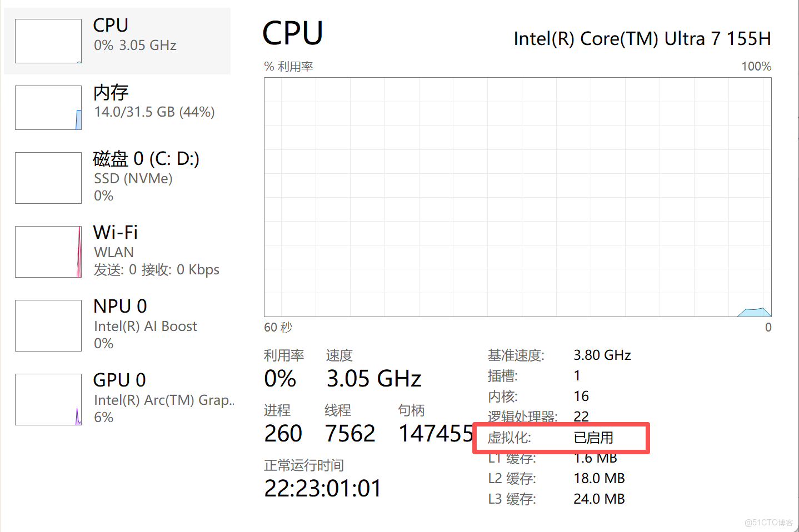Click the L2 缓存 18.0 MB value
The image size is (799, 532).
599,478
